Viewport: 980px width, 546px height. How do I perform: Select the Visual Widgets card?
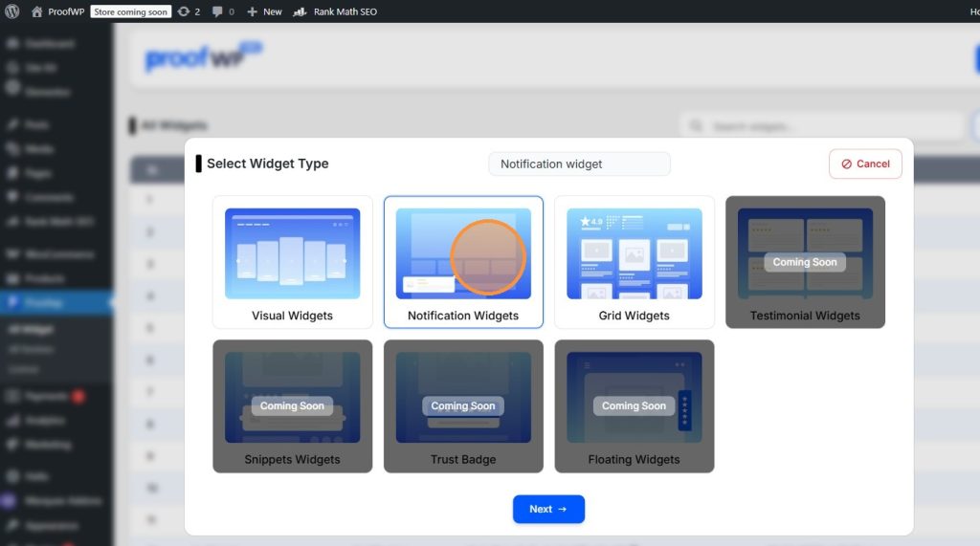coord(293,262)
